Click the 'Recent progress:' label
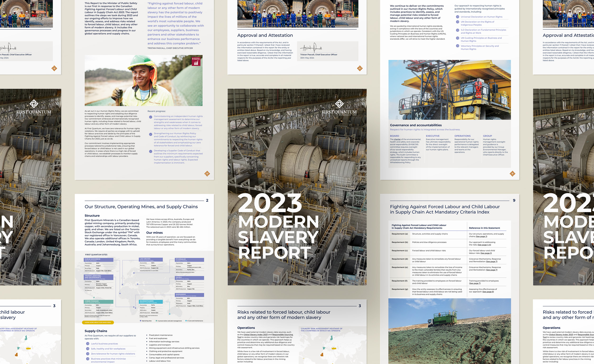This screenshot has width=594, height=364. click(x=157, y=111)
